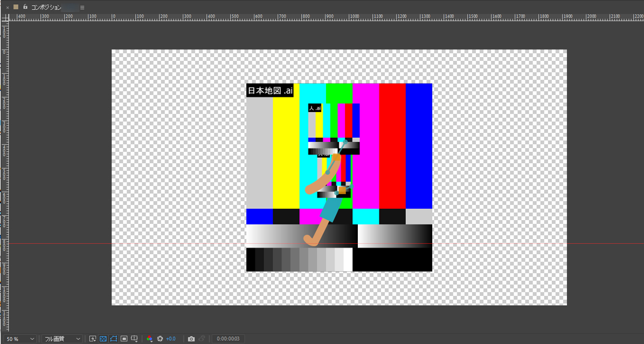The image size is (644, 344).
Task: Toggle fast previews lightning icon
Action: click(93, 339)
